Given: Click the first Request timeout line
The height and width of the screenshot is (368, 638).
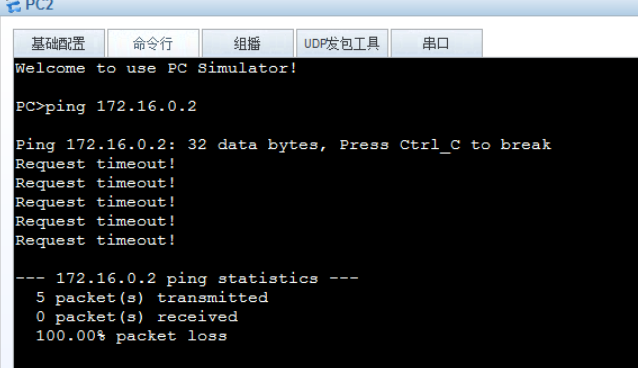Looking at the screenshot, I should [95, 164].
